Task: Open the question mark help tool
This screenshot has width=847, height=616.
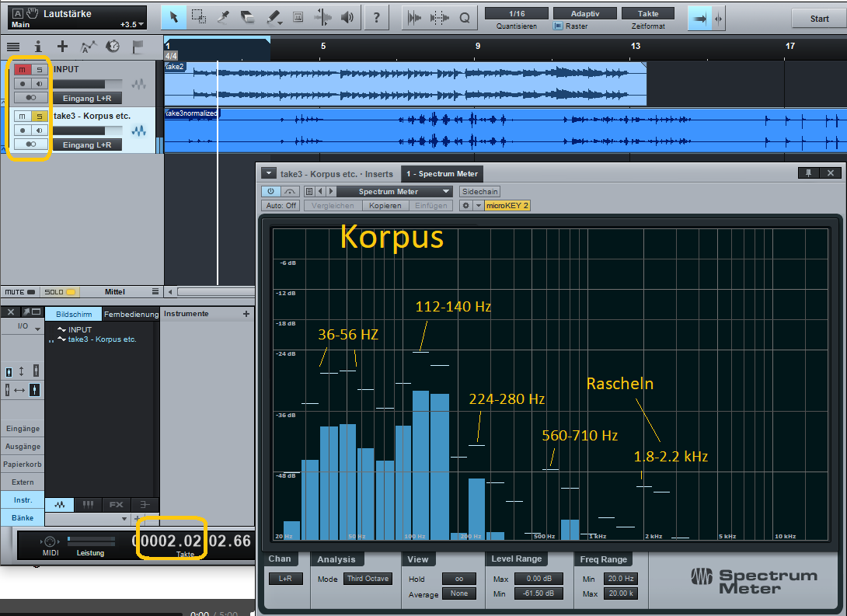Action: (x=377, y=17)
